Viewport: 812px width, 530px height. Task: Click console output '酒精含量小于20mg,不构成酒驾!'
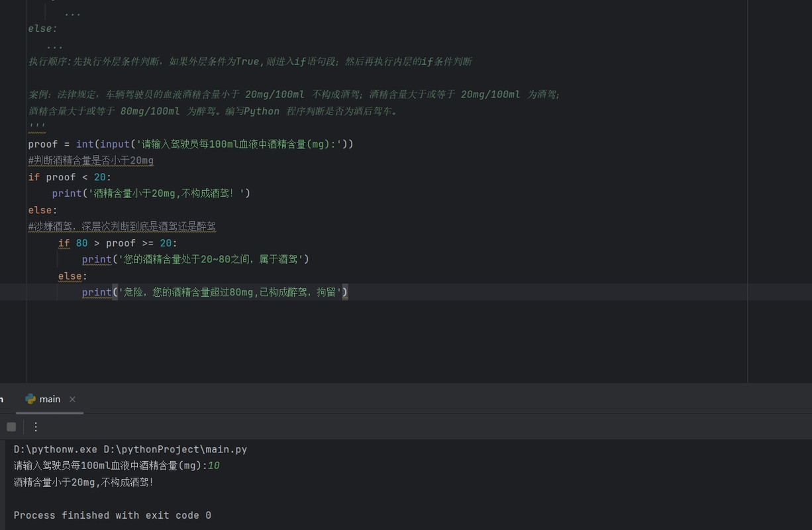[83, 482]
